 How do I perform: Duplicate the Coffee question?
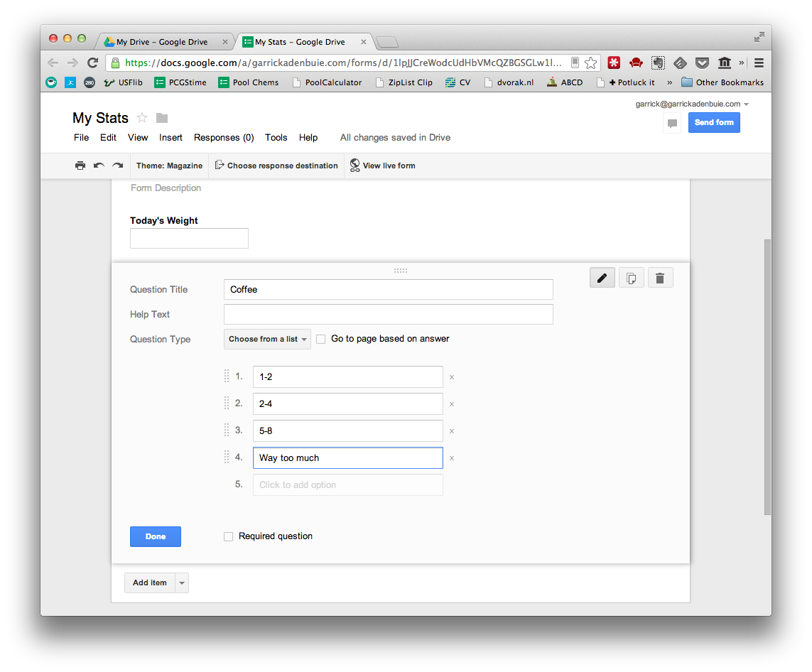pyautogui.click(x=632, y=278)
